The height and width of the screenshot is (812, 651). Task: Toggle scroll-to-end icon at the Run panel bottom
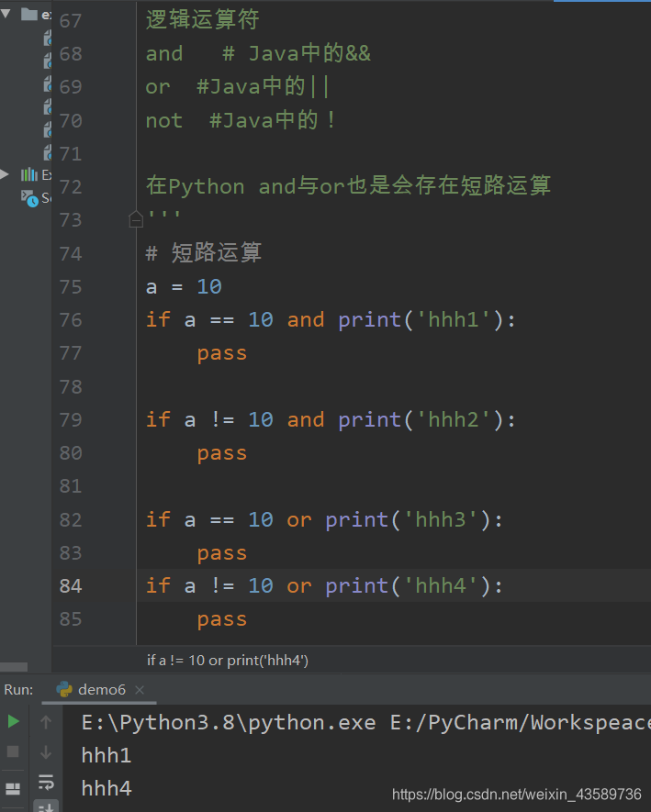pyautogui.click(x=46, y=806)
